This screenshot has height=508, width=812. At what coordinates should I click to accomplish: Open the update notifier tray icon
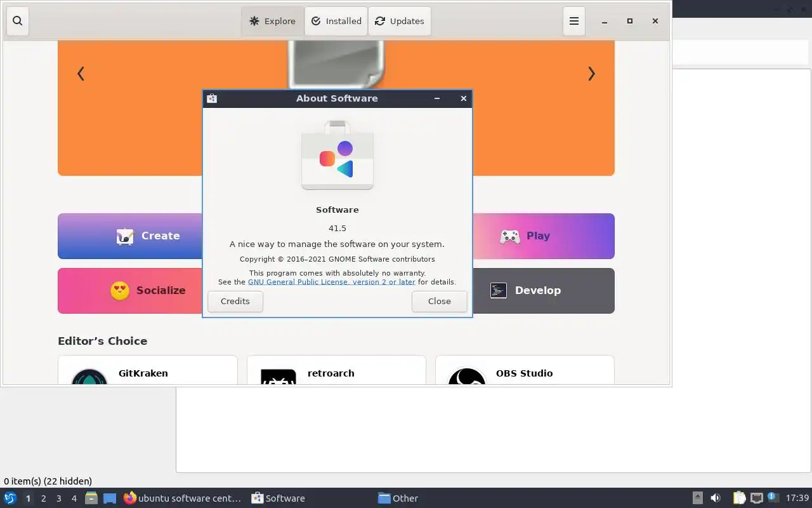click(772, 497)
